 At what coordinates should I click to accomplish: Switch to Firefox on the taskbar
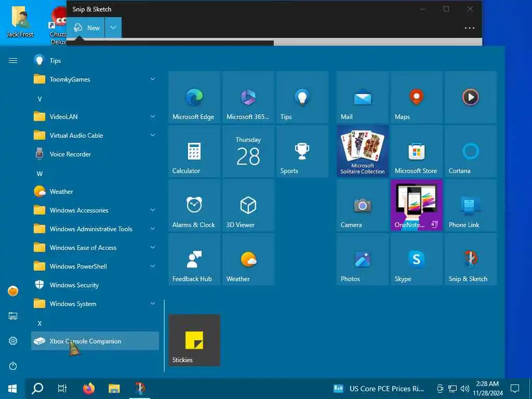tap(89, 389)
